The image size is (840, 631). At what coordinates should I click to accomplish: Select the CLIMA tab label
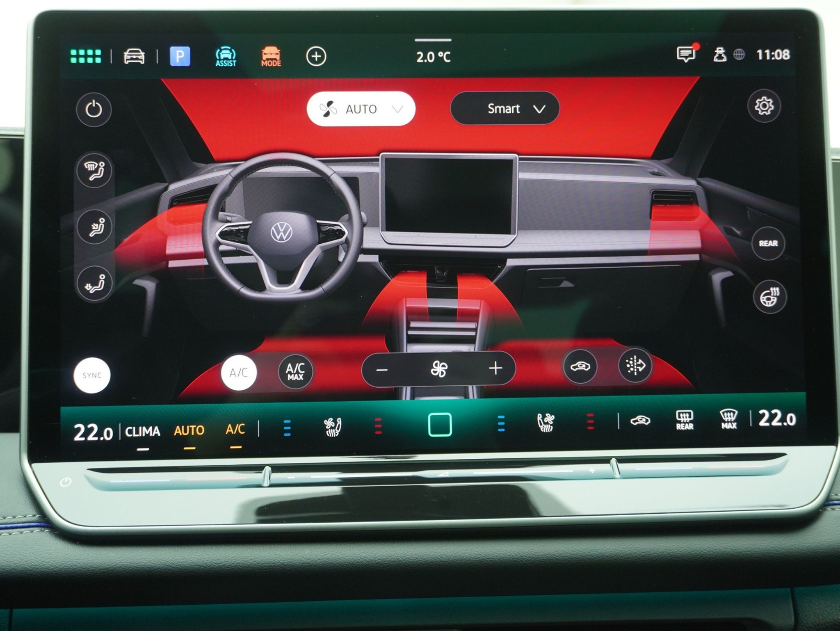(x=142, y=431)
